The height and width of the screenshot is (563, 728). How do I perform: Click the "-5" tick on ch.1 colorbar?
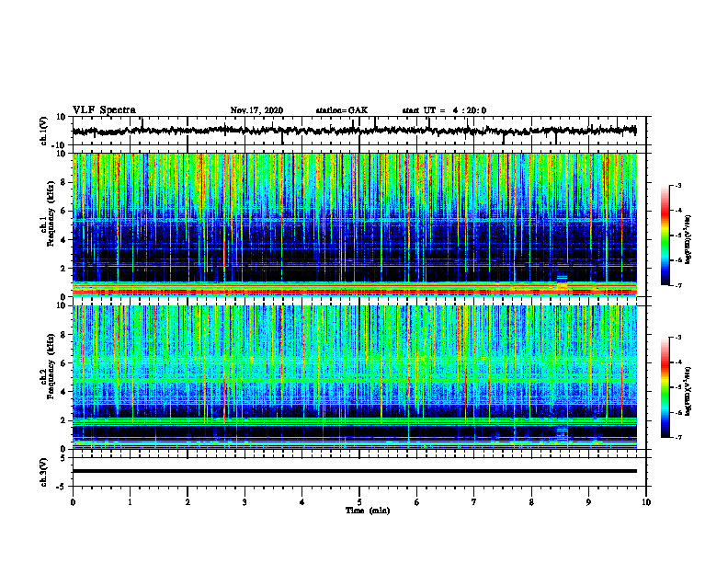click(677, 236)
